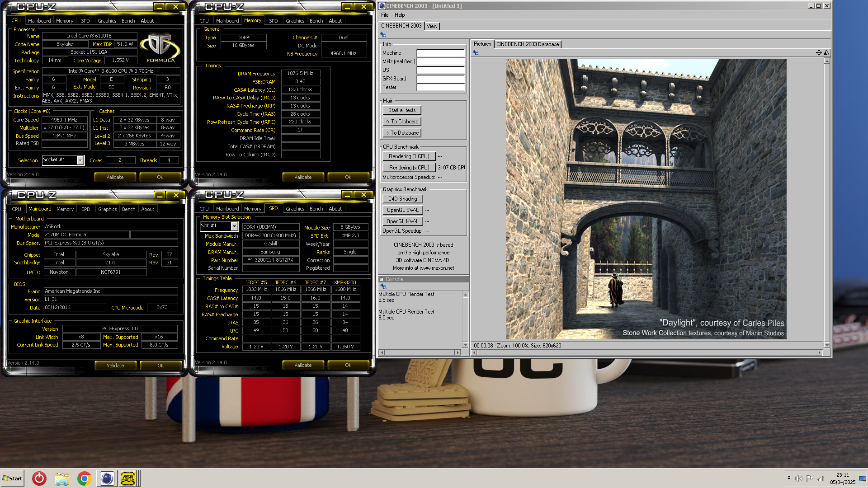Viewport: 868px width, 488px height.
Task: Open File Explorer from the taskbar
Action: tap(62, 478)
